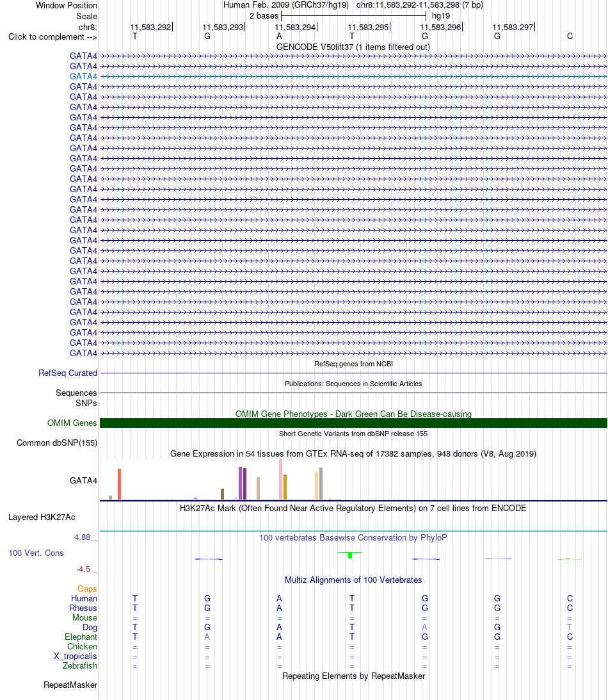
Task: Click the tallest pink bar in GTEx chart
Action: point(280,479)
